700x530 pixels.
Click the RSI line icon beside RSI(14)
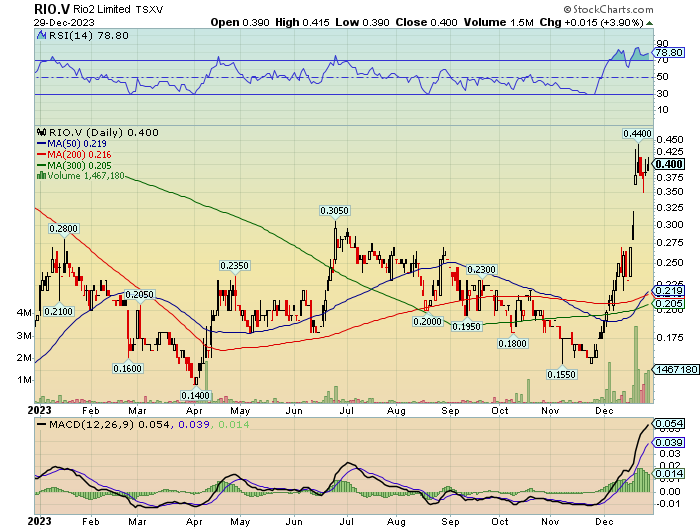coord(42,35)
